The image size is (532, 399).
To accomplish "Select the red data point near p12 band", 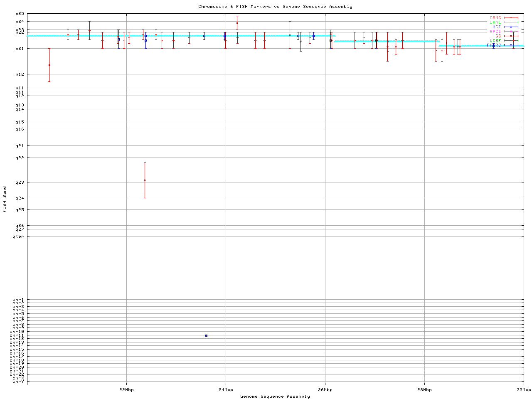I will click(49, 65).
